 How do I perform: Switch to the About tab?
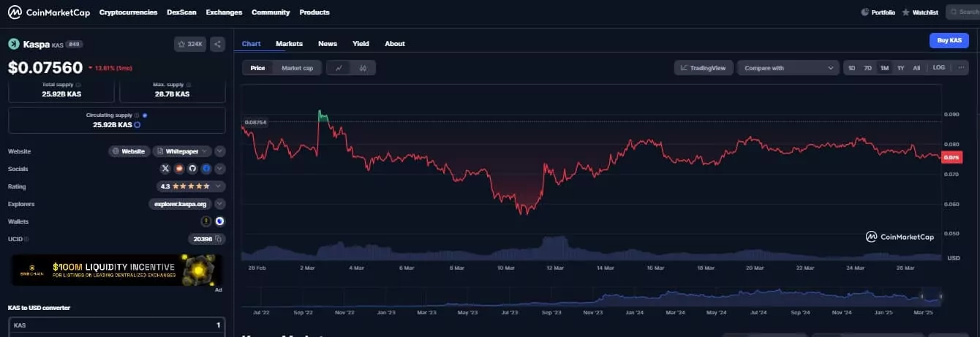[x=395, y=44]
